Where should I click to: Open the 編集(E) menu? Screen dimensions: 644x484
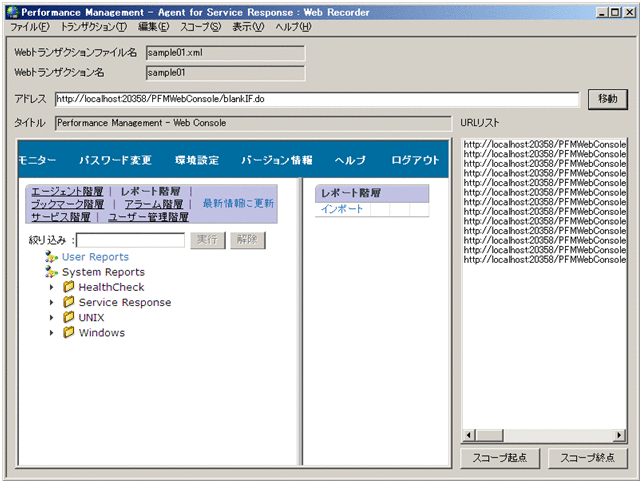(153, 27)
